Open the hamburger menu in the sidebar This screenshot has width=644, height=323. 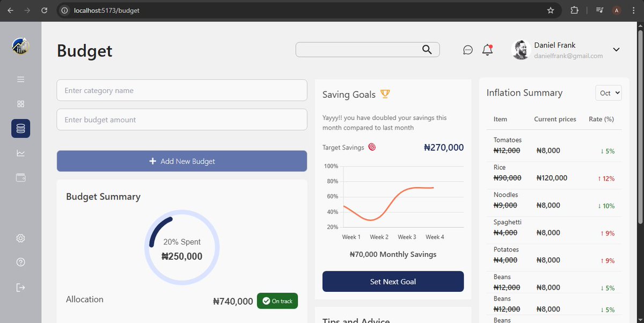tap(21, 80)
